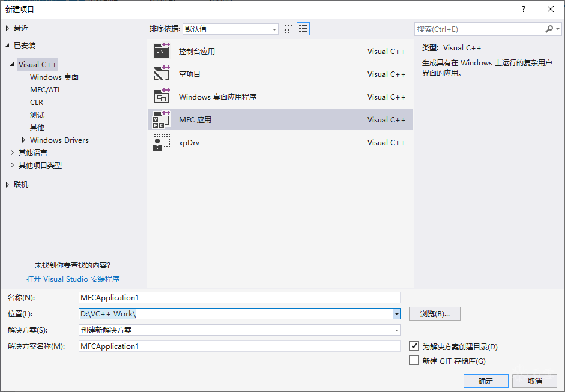
Task: Select the 测试 category
Action: tap(37, 115)
